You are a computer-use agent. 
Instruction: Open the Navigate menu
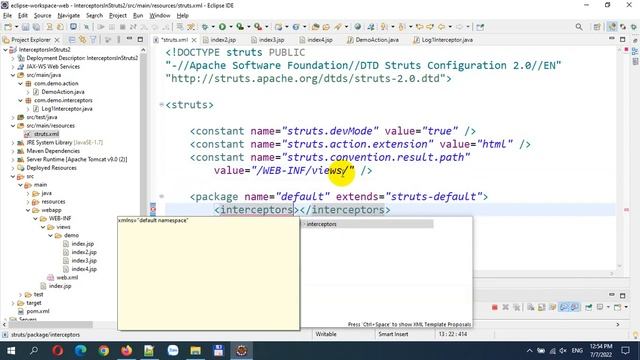click(69, 16)
